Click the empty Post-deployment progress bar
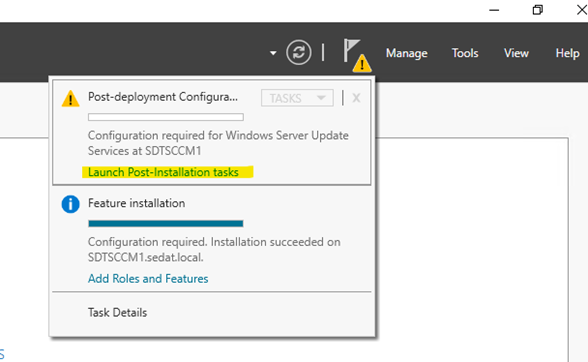This screenshot has height=362, width=588. (x=166, y=117)
